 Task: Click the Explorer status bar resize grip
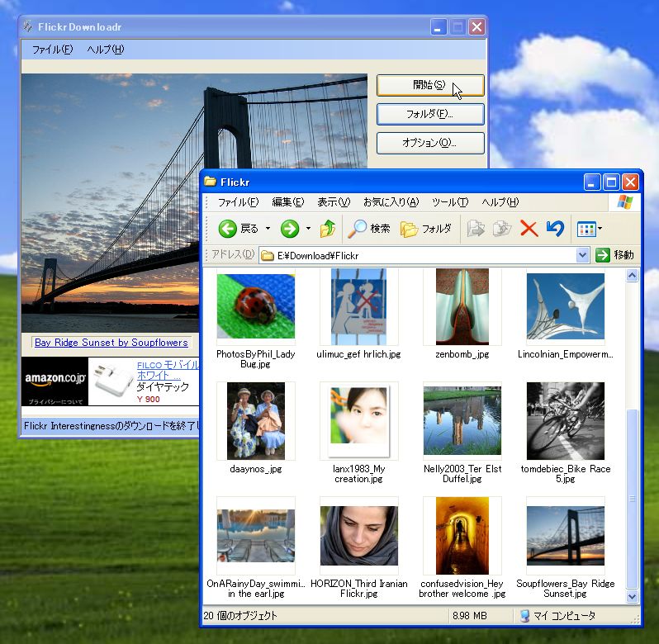click(636, 618)
